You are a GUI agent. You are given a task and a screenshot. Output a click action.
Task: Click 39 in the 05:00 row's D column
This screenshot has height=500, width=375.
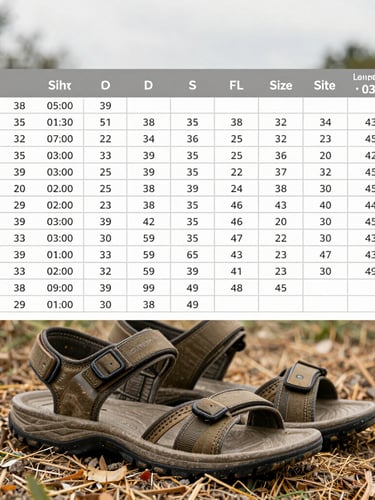point(105,106)
